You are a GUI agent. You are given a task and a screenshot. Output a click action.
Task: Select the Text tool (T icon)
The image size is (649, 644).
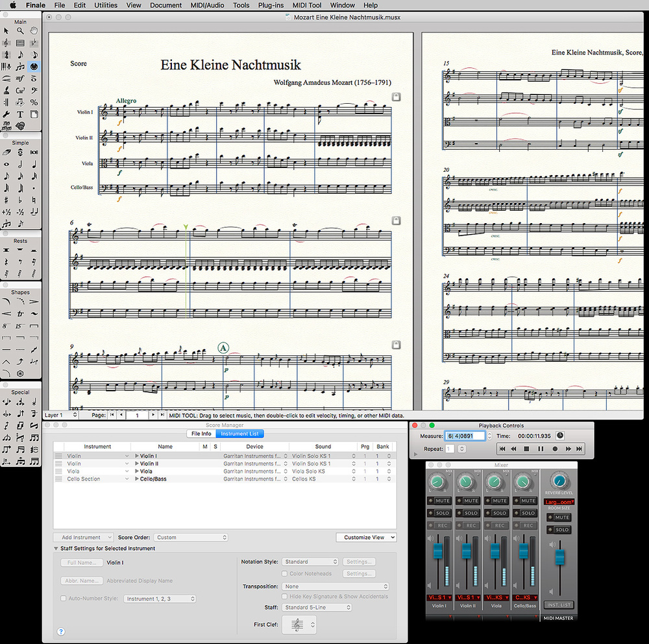(20, 115)
